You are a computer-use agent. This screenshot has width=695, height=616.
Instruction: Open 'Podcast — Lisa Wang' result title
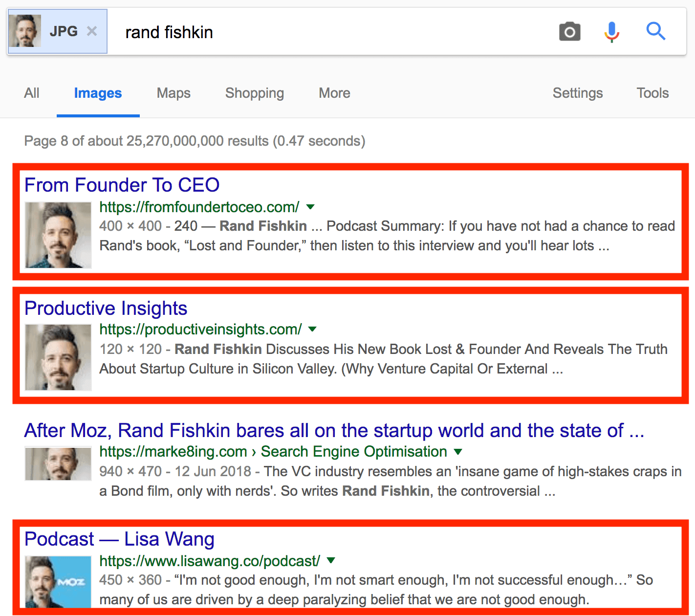119,539
